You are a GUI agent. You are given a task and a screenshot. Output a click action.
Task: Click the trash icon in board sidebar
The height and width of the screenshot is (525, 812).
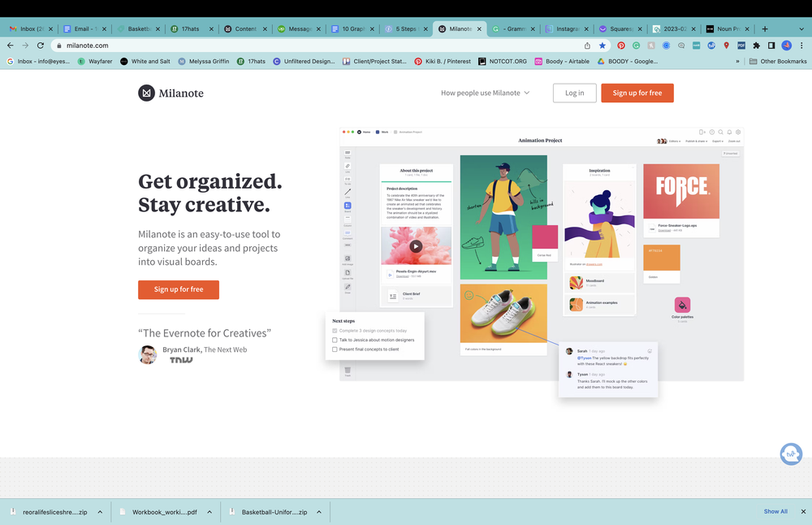pos(348,370)
